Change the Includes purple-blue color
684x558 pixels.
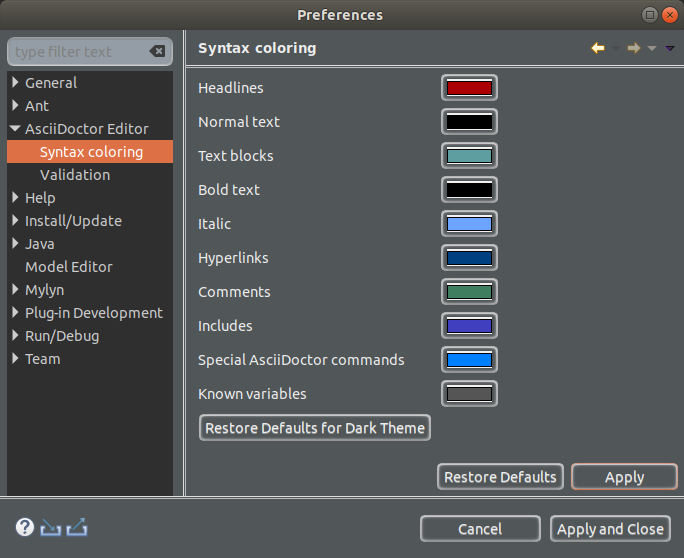point(469,326)
